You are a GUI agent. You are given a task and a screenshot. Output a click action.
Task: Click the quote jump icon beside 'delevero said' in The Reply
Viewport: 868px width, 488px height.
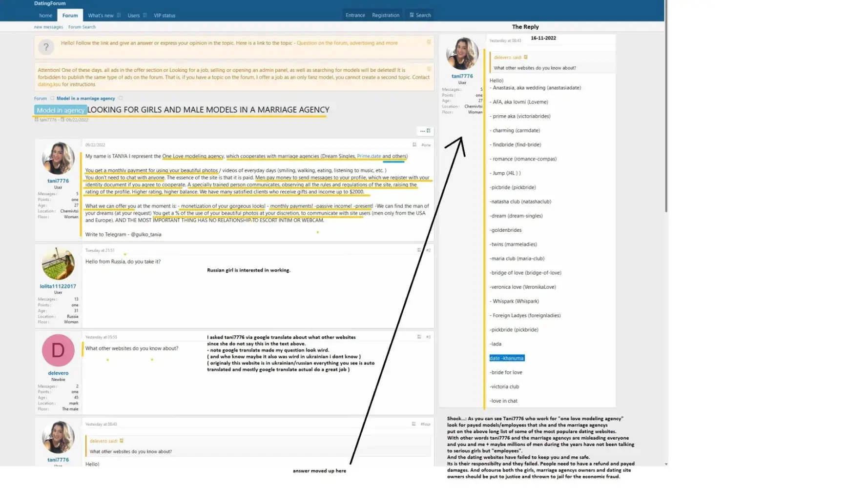(x=526, y=57)
